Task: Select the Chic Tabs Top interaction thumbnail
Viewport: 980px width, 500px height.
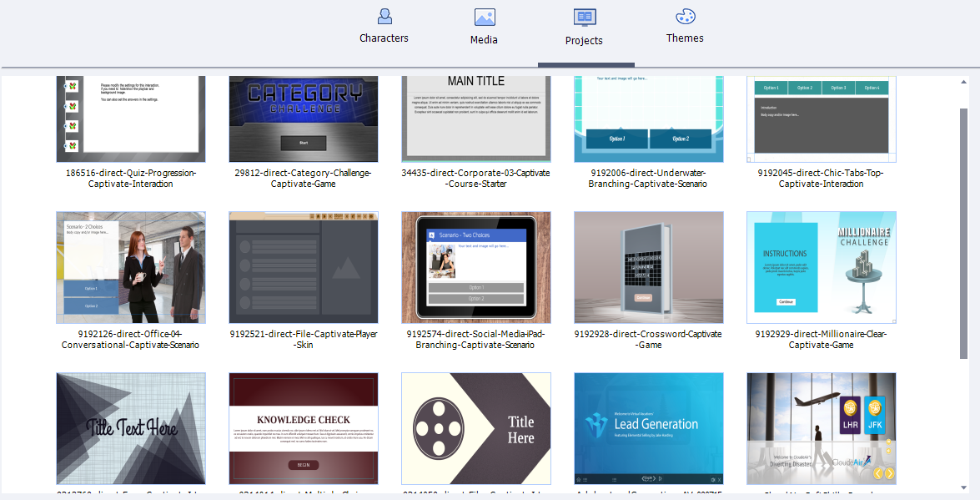Action: click(x=822, y=119)
